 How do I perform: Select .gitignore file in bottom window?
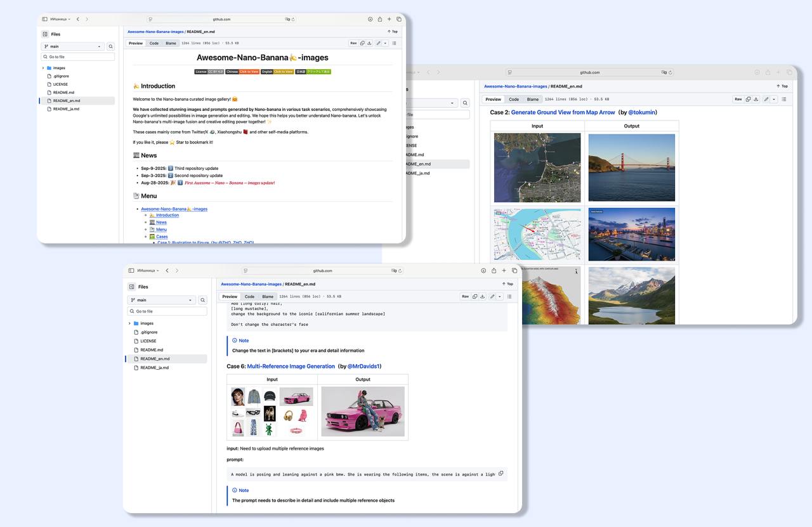(148, 332)
